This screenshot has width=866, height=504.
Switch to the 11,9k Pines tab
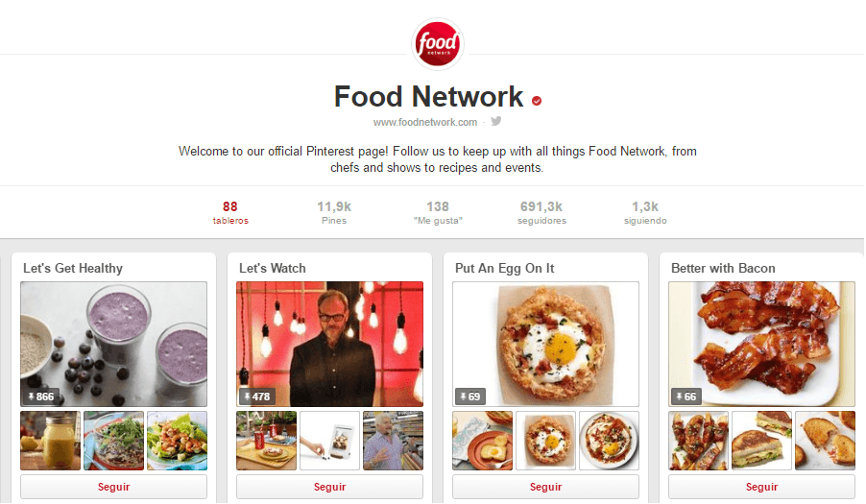(334, 212)
